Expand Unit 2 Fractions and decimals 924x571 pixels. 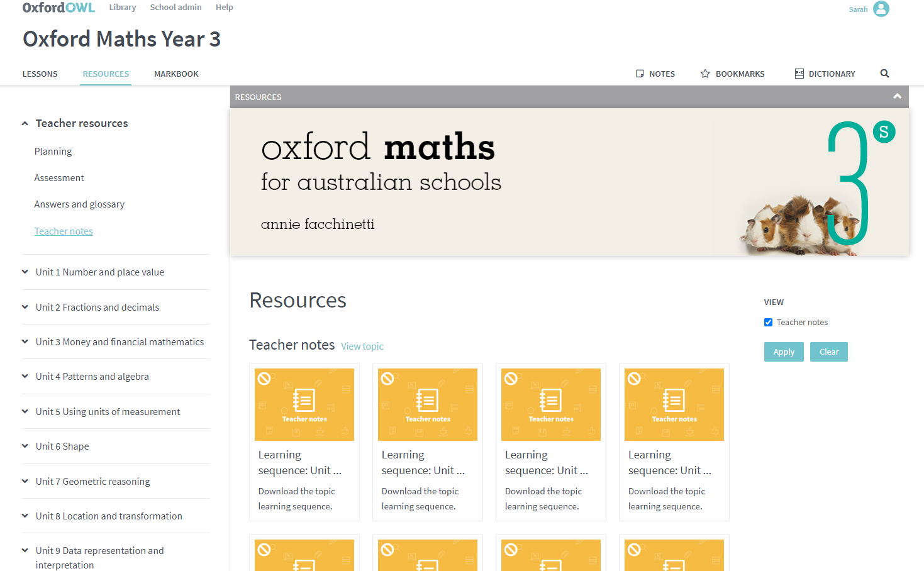25,308
